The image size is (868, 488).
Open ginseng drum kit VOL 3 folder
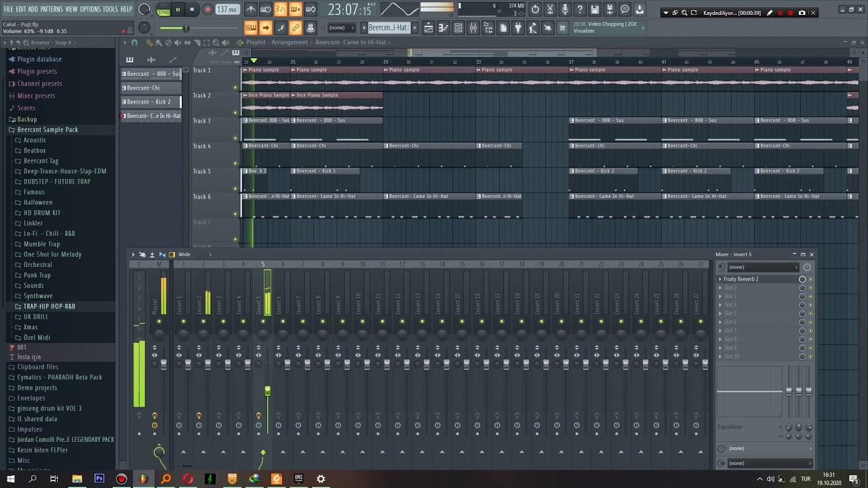click(x=49, y=408)
